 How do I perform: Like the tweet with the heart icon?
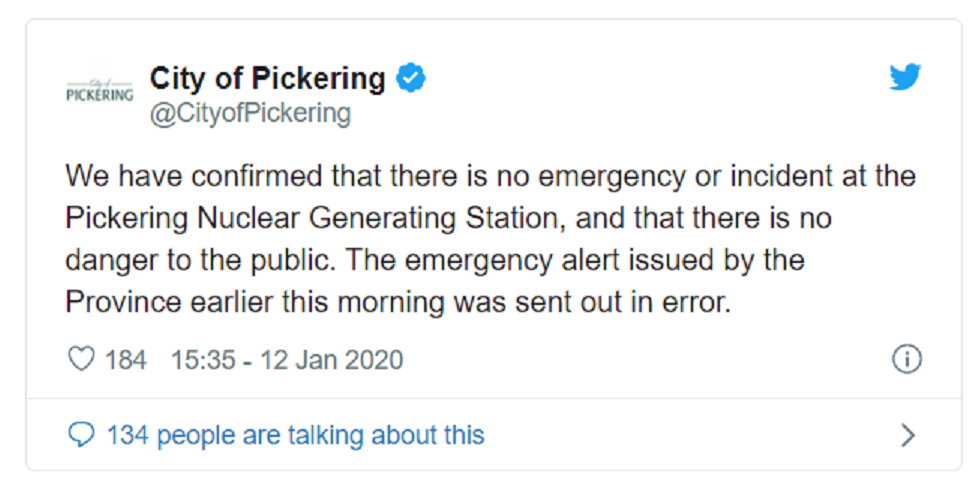[x=80, y=359]
